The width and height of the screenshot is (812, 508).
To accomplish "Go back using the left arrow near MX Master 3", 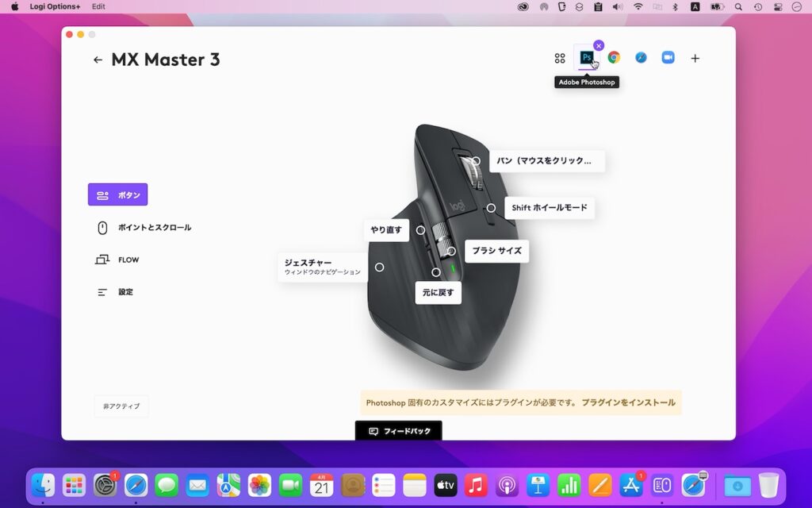I will click(x=98, y=60).
